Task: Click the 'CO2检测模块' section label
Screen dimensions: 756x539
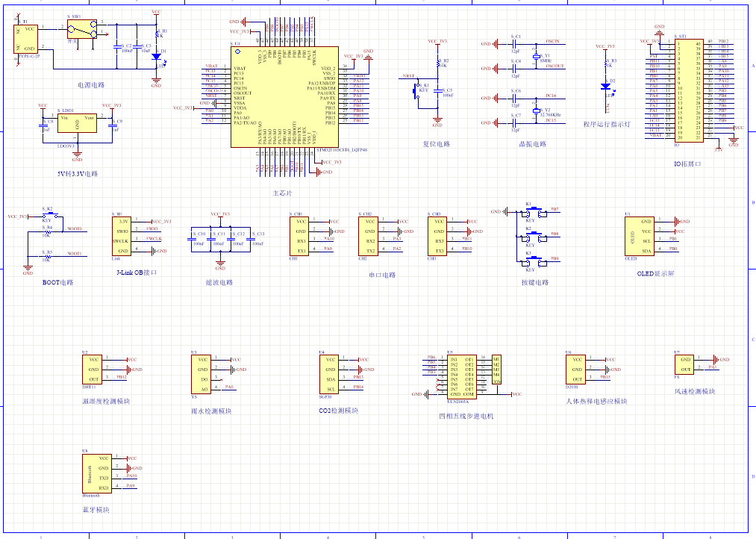Action: 339,411
